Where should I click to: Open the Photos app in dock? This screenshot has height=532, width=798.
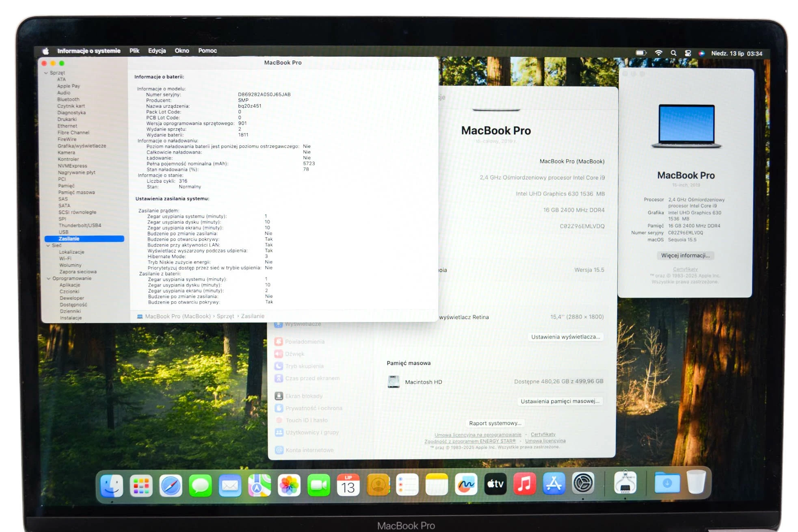click(289, 485)
